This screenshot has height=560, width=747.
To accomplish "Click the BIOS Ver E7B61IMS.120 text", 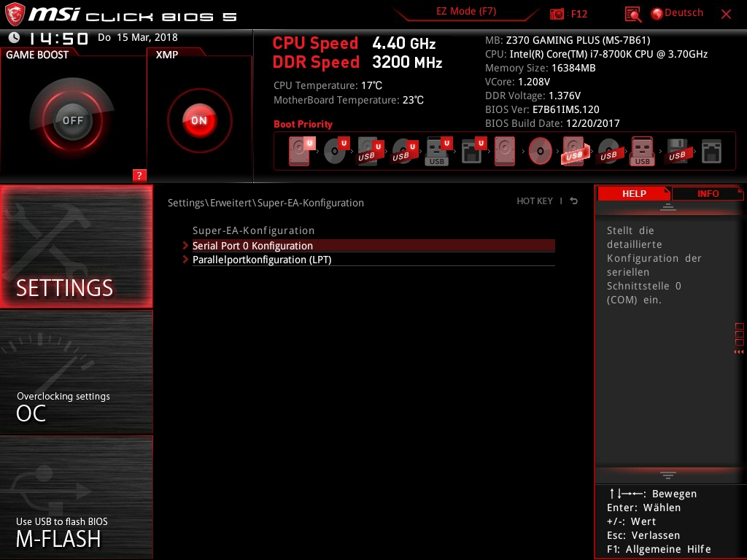I will coord(542,109).
